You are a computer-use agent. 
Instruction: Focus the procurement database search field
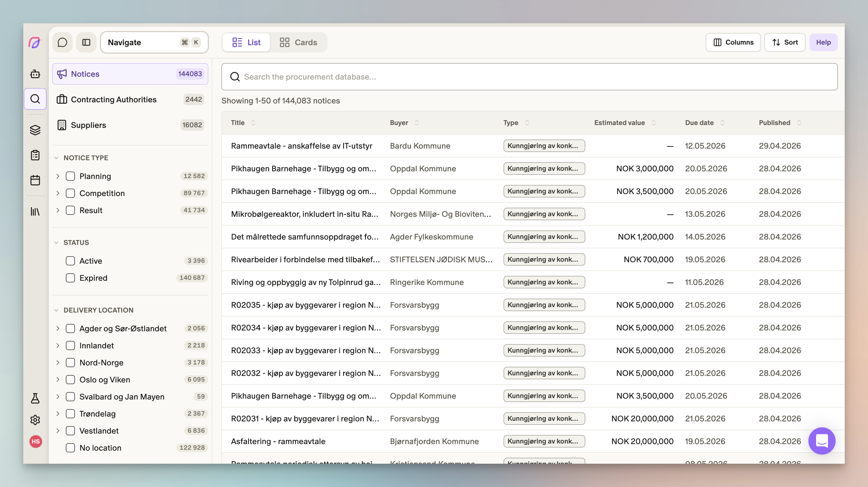(529, 77)
